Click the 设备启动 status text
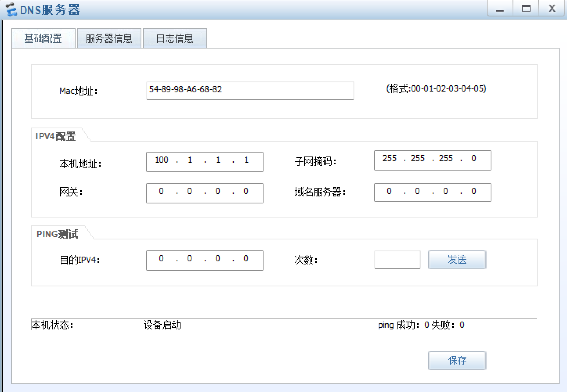 pos(162,325)
